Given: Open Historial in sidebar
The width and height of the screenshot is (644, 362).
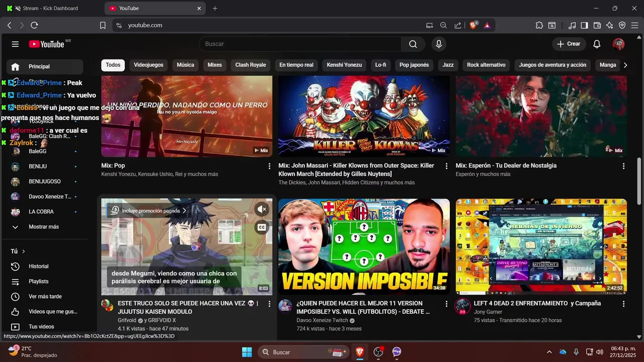Looking at the screenshot, I should (x=45, y=266).
